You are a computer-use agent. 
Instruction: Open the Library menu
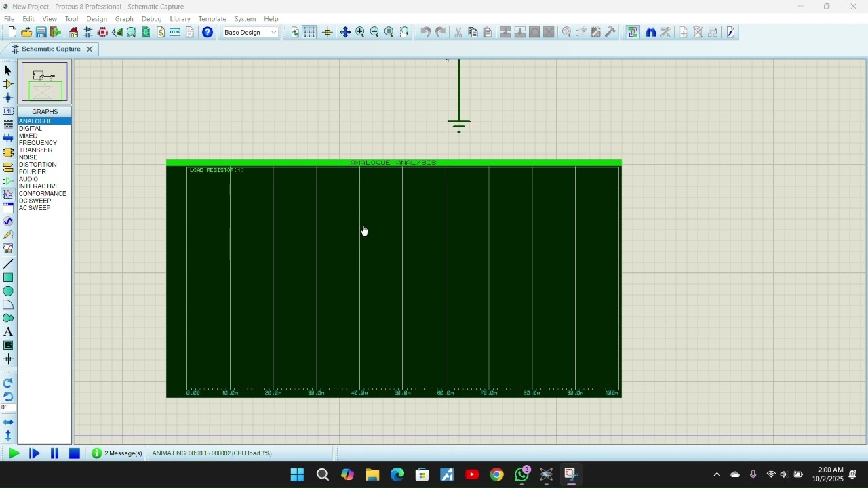pyautogui.click(x=180, y=19)
